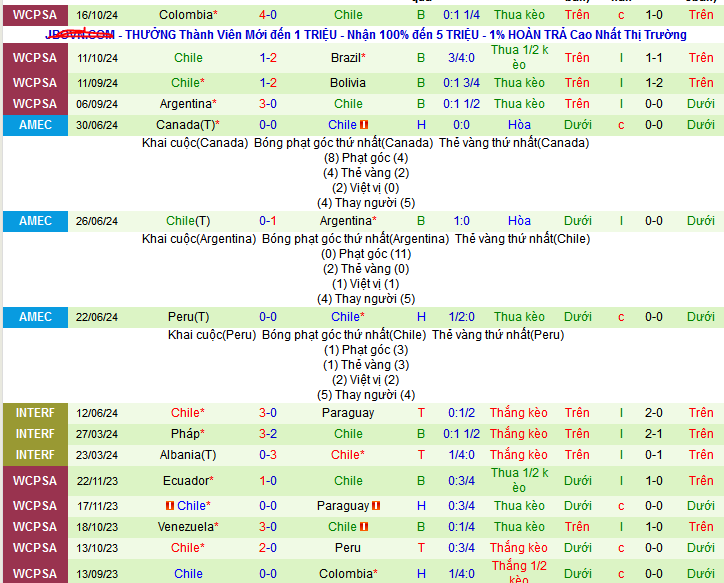The height and width of the screenshot is (583, 724).
Task: Click red card icon beside Chile in Canada match
Action: pyautogui.click(x=364, y=125)
